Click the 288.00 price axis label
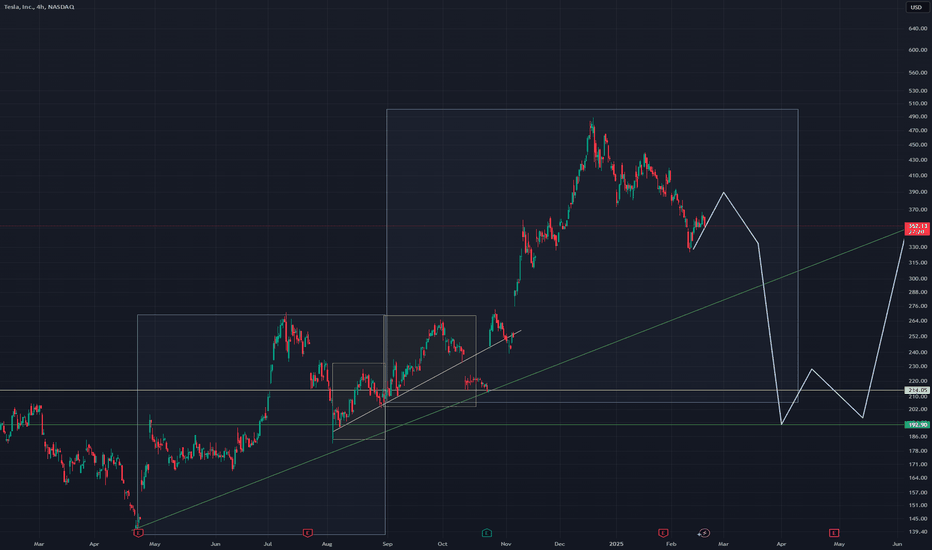 point(918,292)
